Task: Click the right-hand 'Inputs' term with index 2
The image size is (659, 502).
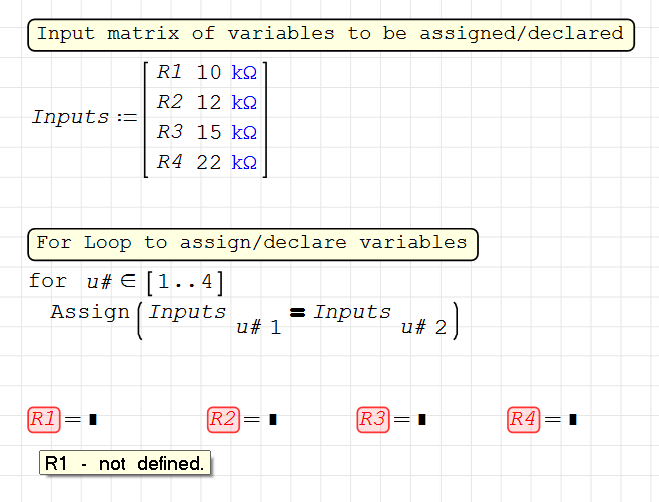Action: click(352, 312)
